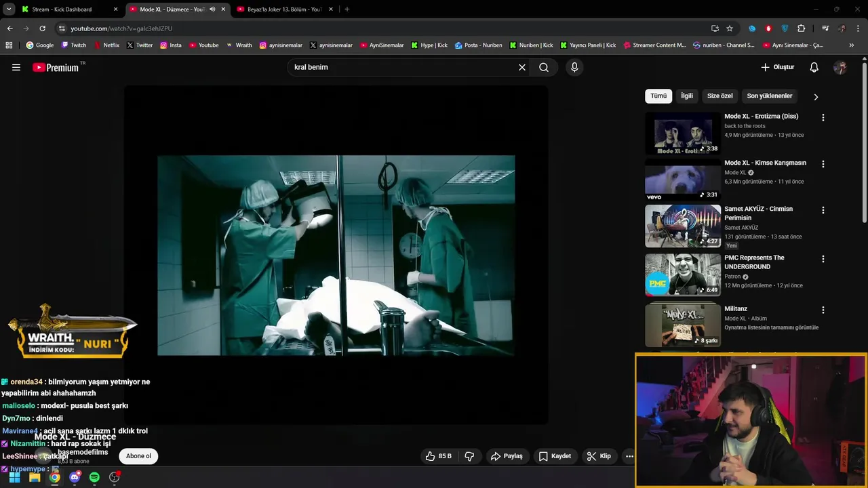Open the Windows Start menu
The height and width of the screenshot is (488, 868).
tap(15, 477)
